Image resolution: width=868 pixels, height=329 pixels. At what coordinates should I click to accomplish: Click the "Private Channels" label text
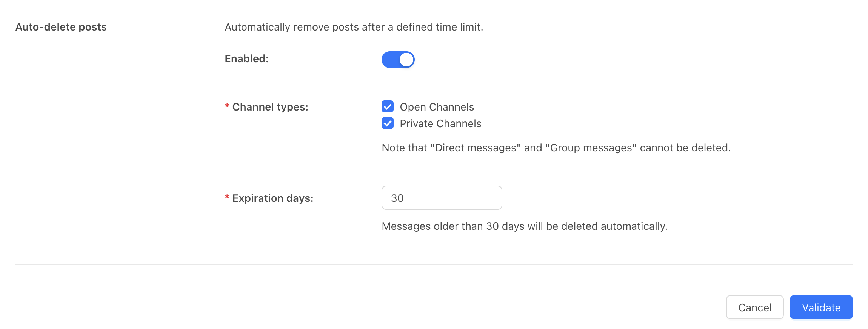tap(440, 124)
